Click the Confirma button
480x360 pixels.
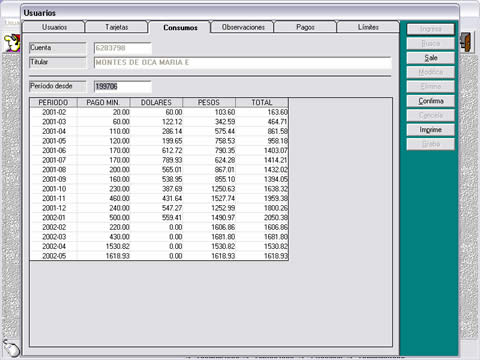(x=430, y=101)
